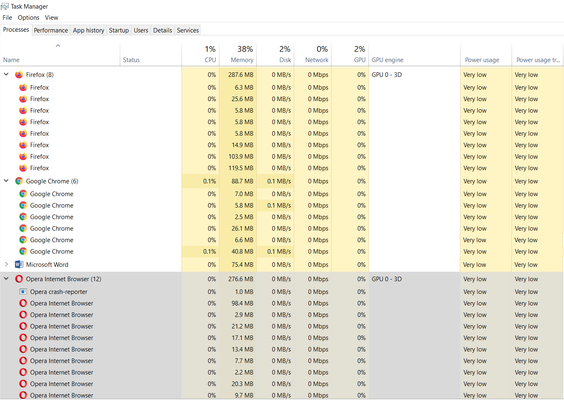Sort processes by Memory column
This screenshot has height=400, width=564.
point(238,55)
